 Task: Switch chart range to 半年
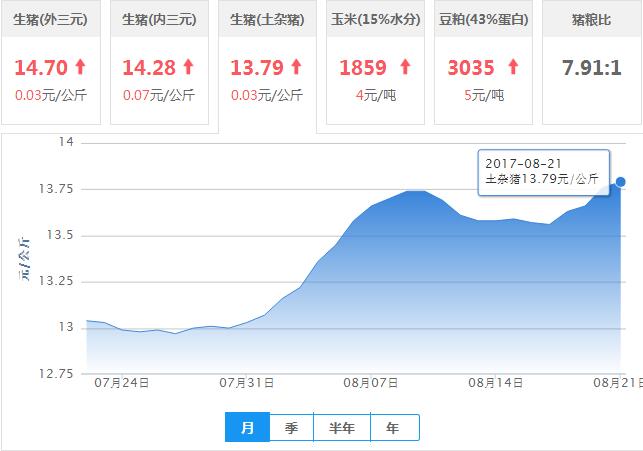pyautogui.click(x=342, y=427)
